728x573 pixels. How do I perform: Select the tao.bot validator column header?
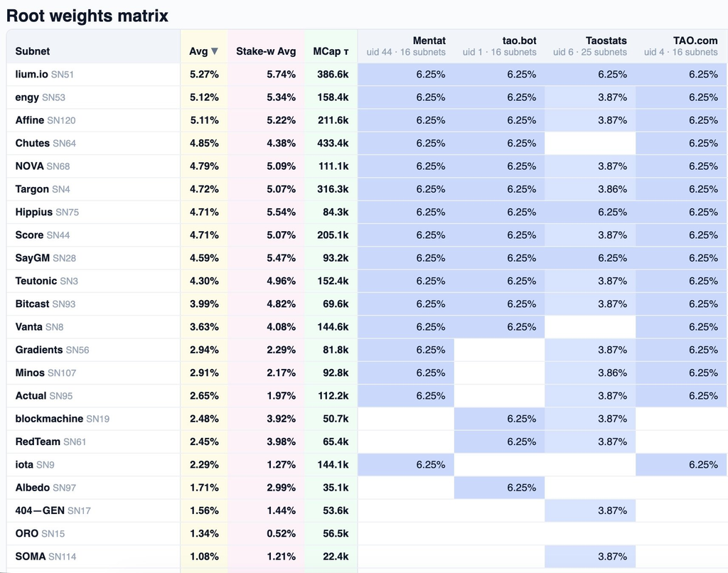pos(499,46)
